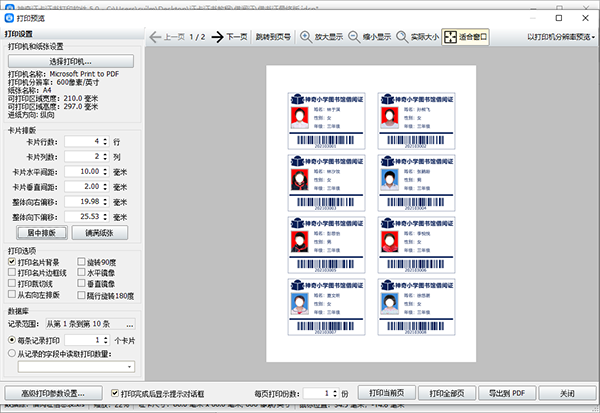
Task: Adjust 卡片垂直间距 spinner arrows
Action: coord(106,186)
